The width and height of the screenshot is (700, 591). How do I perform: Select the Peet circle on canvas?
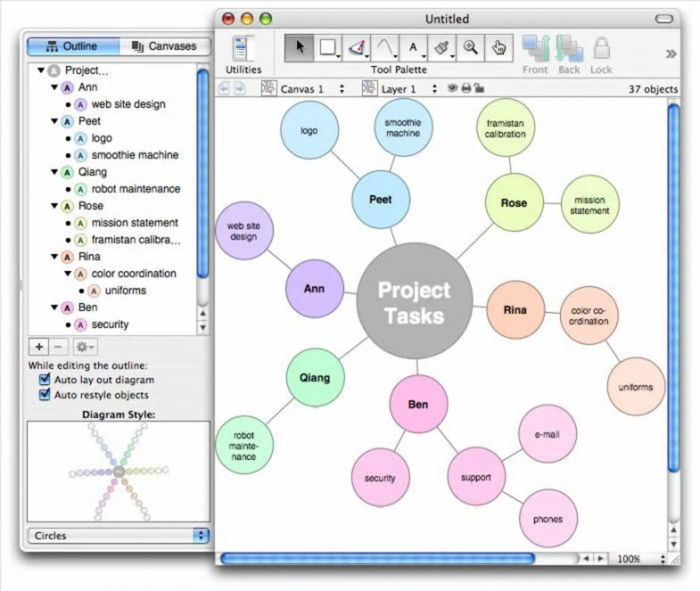pos(380,200)
